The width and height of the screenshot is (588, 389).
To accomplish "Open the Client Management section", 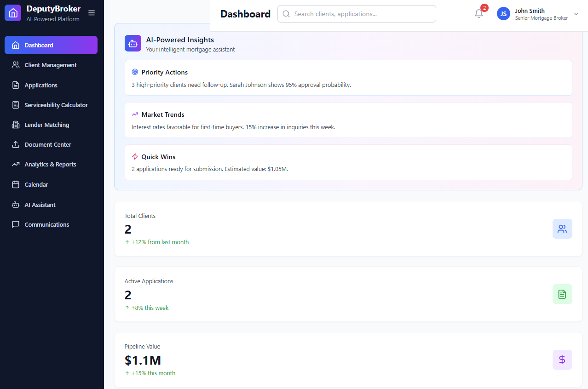I will tap(51, 65).
